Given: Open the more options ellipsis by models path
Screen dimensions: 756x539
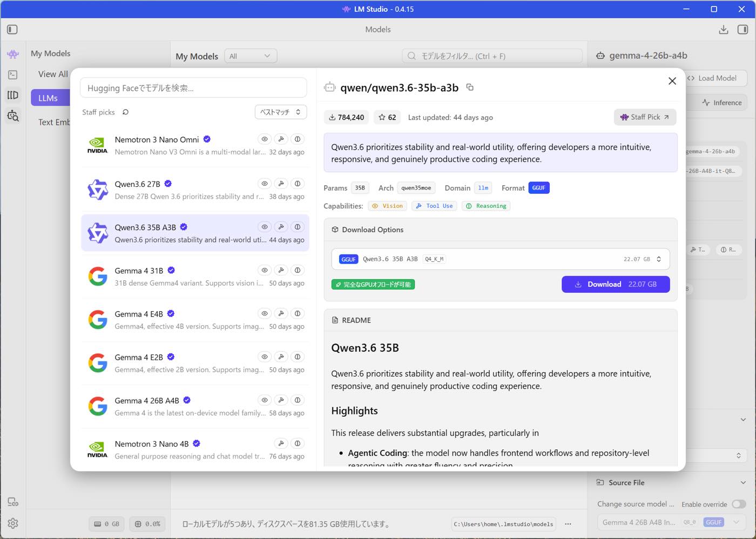Looking at the screenshot, I should pos(568,524).
